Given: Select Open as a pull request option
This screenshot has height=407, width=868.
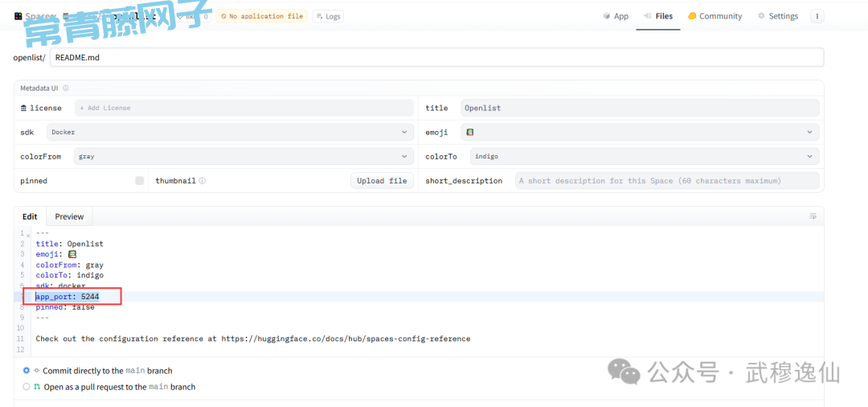Looking at the screenshot, I should pos(27,387).
